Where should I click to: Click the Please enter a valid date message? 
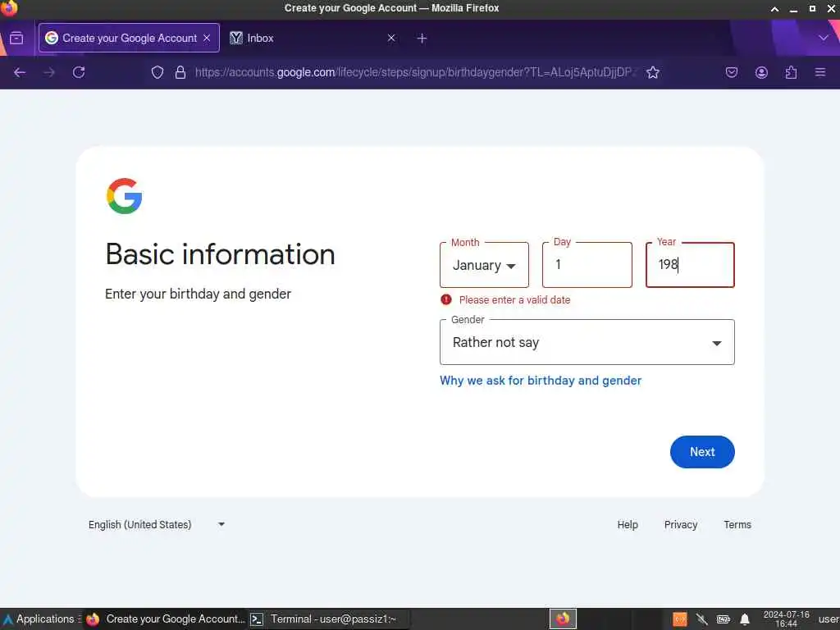tap(514, 300)
